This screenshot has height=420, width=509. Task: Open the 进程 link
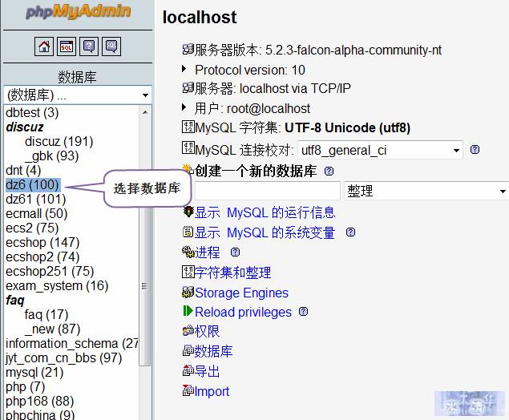207,252
